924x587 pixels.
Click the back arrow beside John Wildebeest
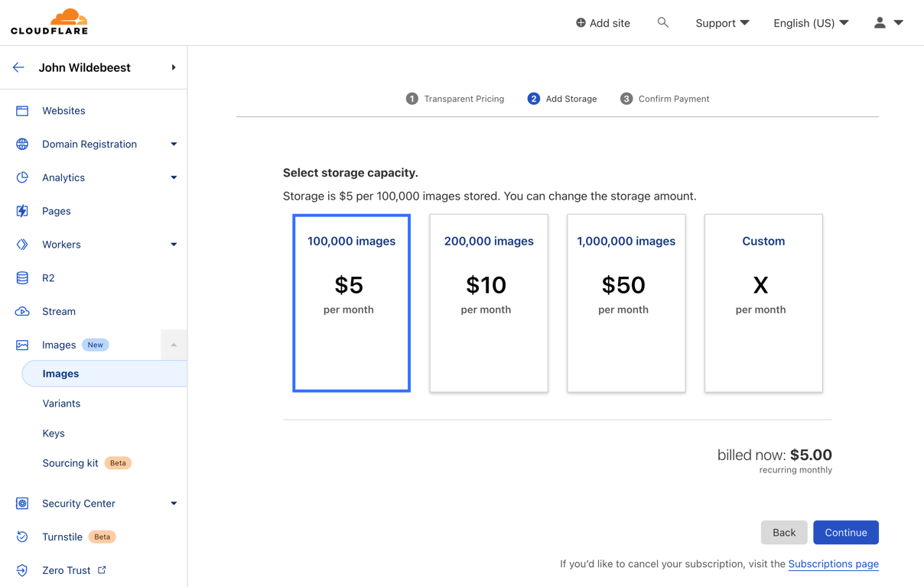(x=18, y=67)
